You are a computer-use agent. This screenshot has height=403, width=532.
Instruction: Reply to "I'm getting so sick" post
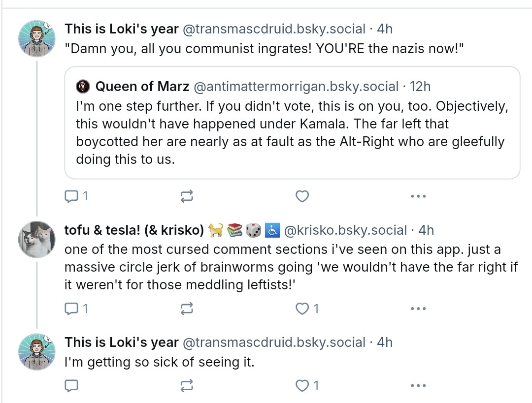point(72,385)
